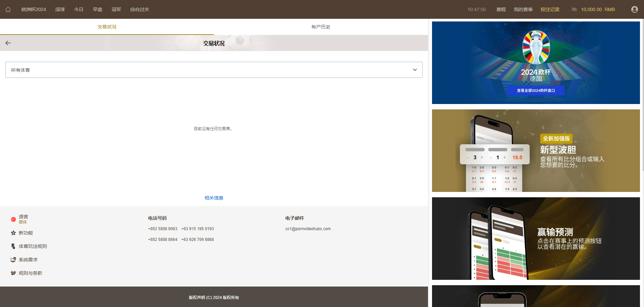Screen dimensions: 644x307
Task: Click the dropdown chevron arrow in sports filter
Action: (x=415, y=70)
